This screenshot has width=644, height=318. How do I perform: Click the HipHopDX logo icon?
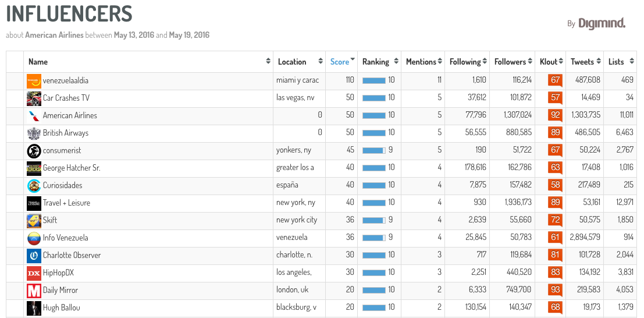[x=34, y=273]
